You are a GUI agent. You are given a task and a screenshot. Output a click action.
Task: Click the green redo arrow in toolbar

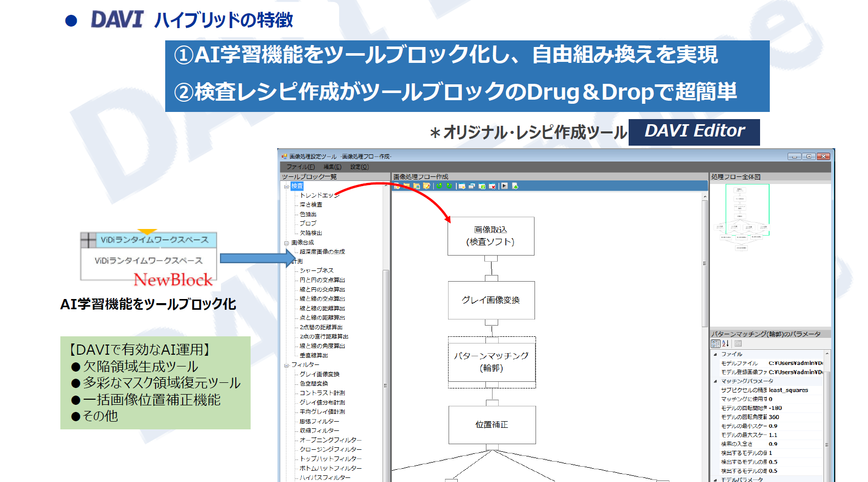(x=449, y=186)
